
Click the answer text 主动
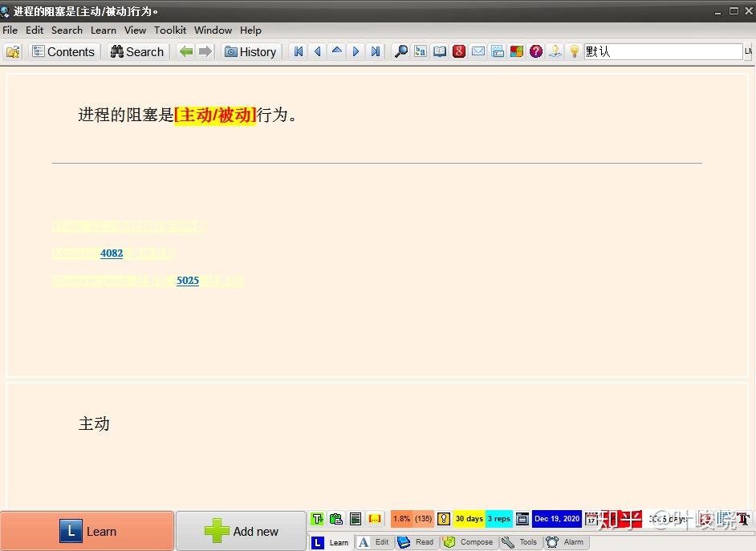[x=94, y=423]
